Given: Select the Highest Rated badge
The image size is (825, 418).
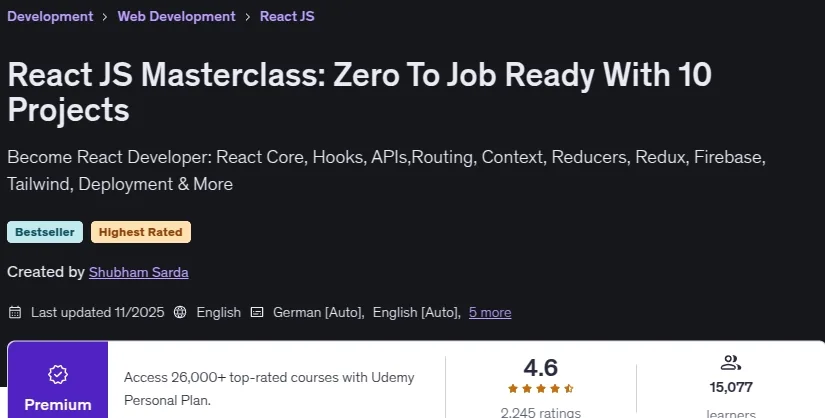Looking at the screenshot, I should [140, 232].
